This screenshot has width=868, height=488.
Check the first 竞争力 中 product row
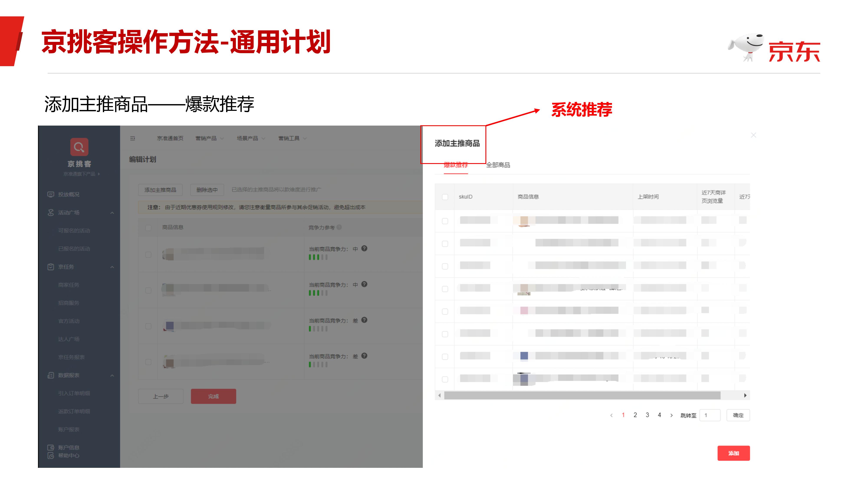tap(148, 255)
